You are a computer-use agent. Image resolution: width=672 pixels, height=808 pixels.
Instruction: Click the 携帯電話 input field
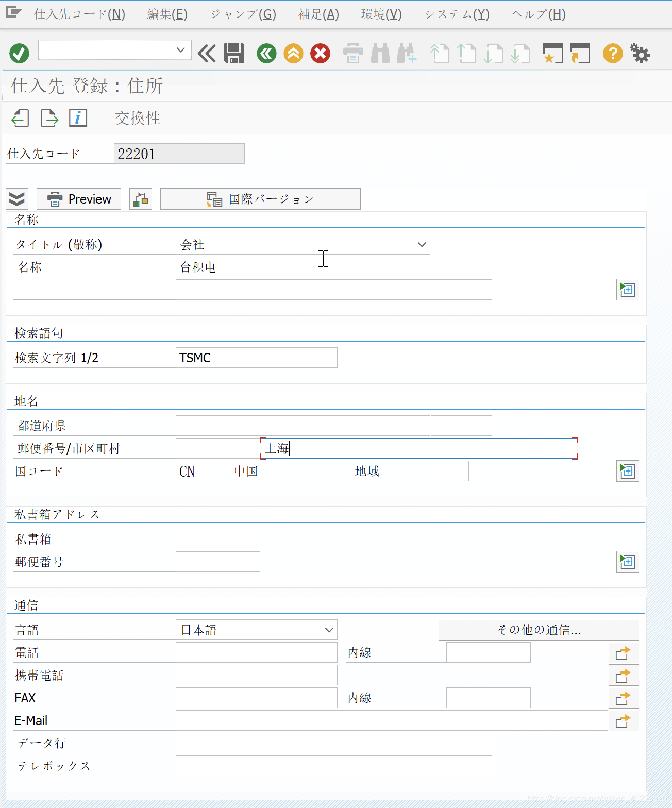[x=257, y=675]
